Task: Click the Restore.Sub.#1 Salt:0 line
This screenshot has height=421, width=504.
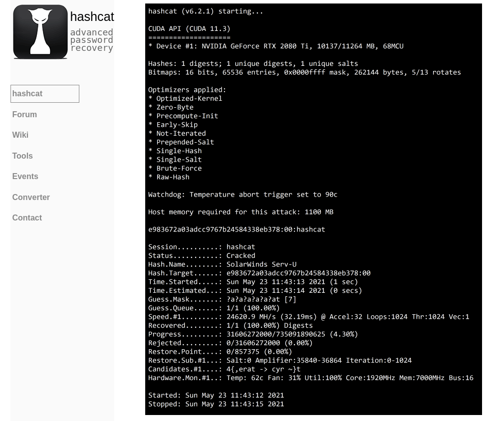Action: tap(279, 360)
